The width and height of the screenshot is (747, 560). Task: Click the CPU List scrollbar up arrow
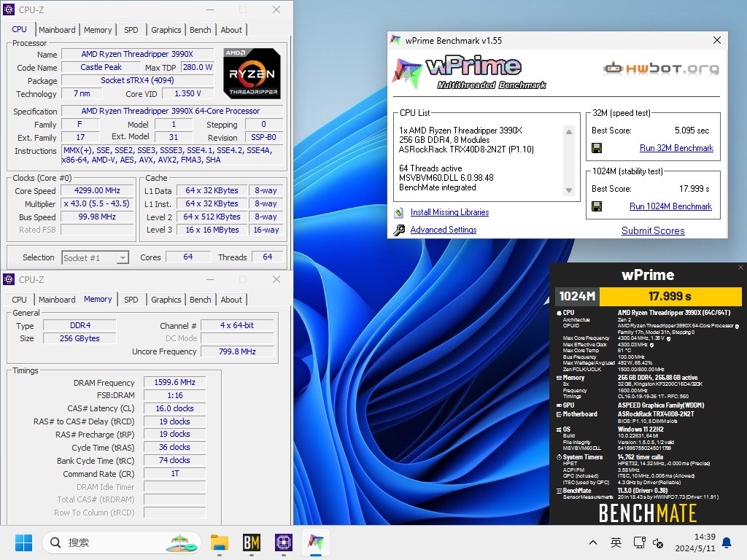click(x=569, y=131)
